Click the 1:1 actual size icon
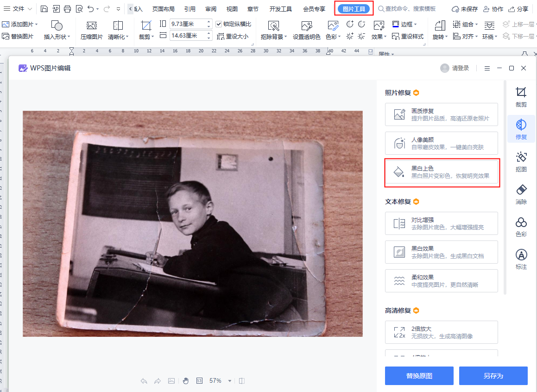The height and width of the screenshot is (392, 537). pyautogui.click(x=199, y=381)
